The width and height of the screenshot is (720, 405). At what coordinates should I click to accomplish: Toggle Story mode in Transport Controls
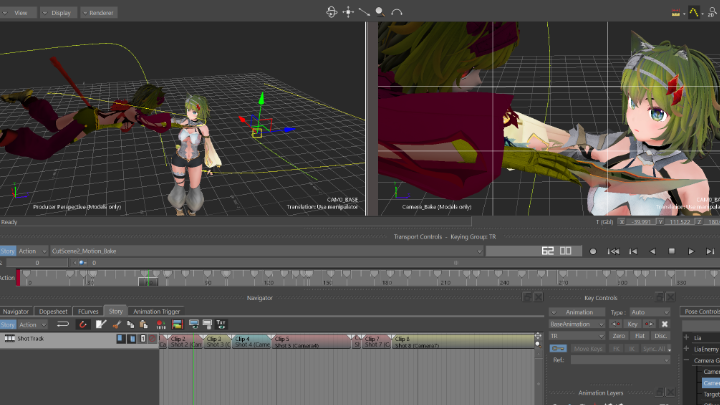click(8, 251)
